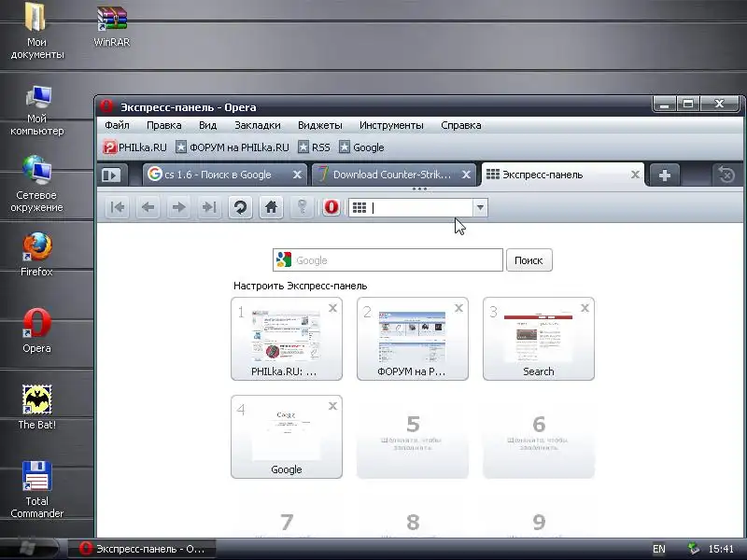
Task: Select The Bat! desktop icon
Action: click(36, 407)
